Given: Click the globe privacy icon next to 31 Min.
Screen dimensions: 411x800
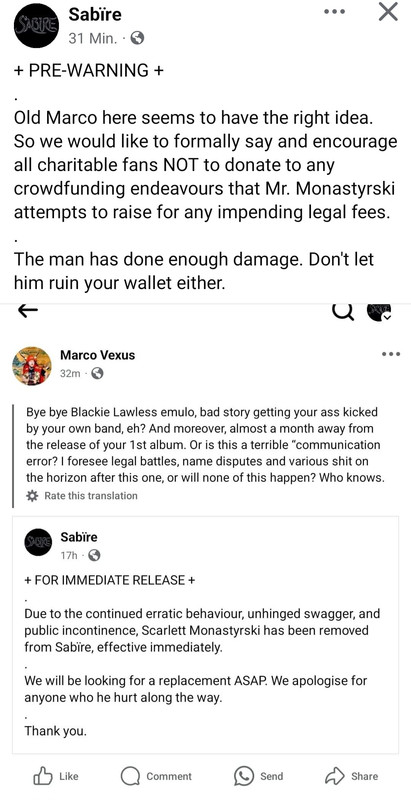Looking at the screenshot, I should coord(137,38).
